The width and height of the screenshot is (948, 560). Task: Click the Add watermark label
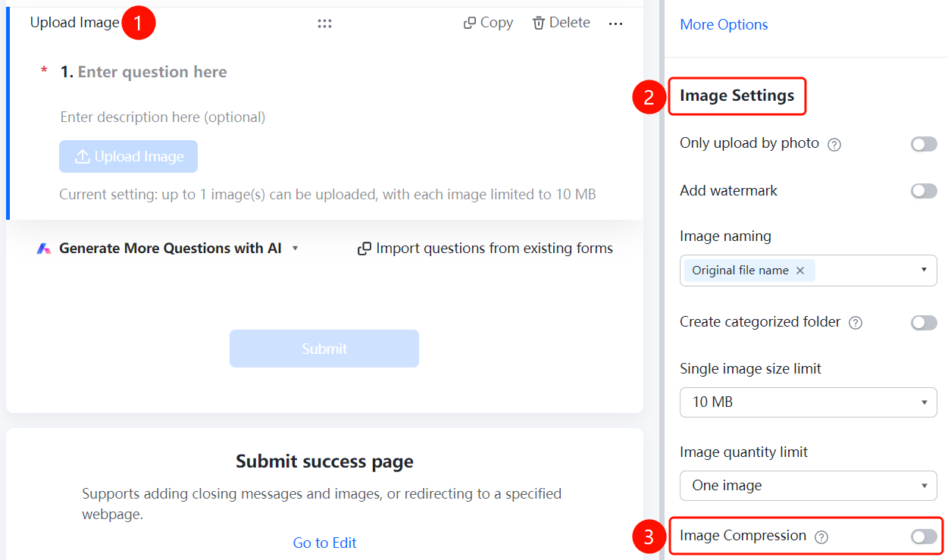728,191
